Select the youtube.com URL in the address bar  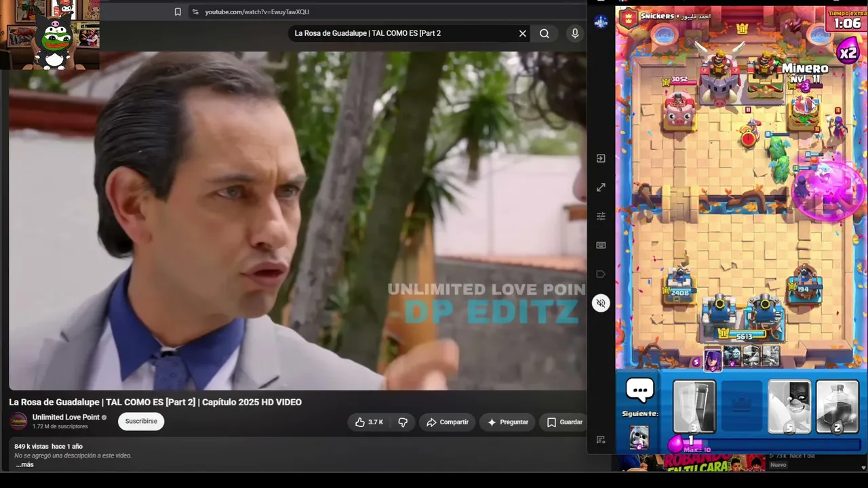pos(257,12)
